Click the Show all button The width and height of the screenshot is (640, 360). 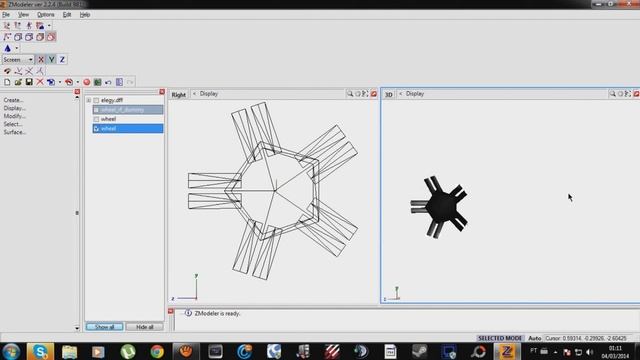pyautogui.click(x=104, y=327)
